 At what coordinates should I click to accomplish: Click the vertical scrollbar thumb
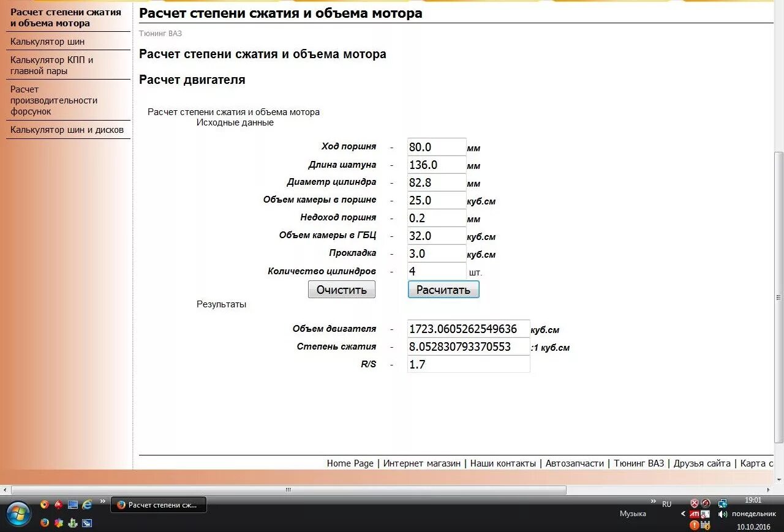tap(778, 296)
